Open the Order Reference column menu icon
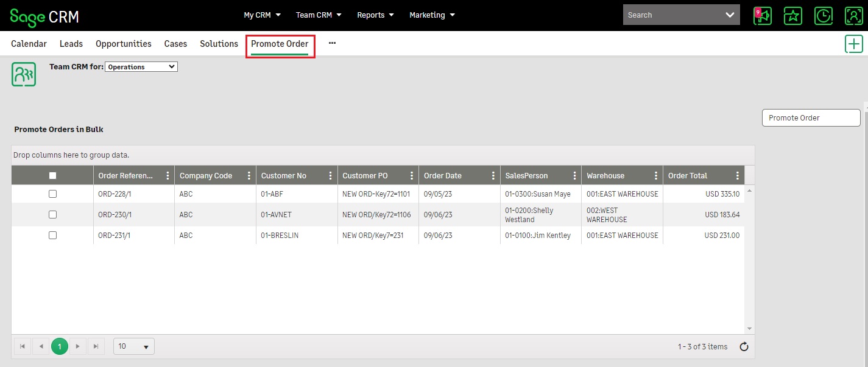 pos(168,175)
